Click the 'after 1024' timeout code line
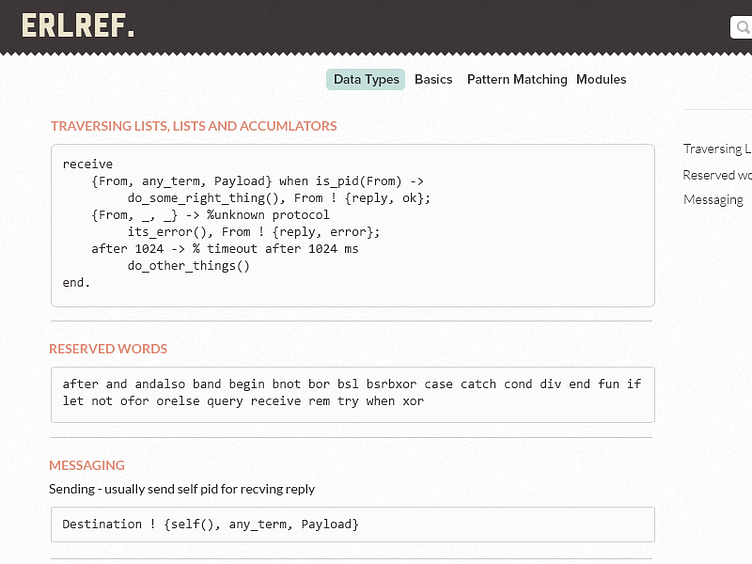This screenshot has width=752, height=564. pyautogui.click(x=225, y=249)
